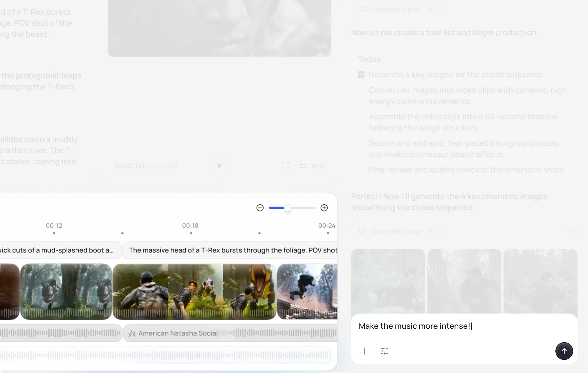Image resolution: width=588 pixels, height=373 pixels.
Task: Adjust the timeline zoom slider
Action: (x=288, y=208)
